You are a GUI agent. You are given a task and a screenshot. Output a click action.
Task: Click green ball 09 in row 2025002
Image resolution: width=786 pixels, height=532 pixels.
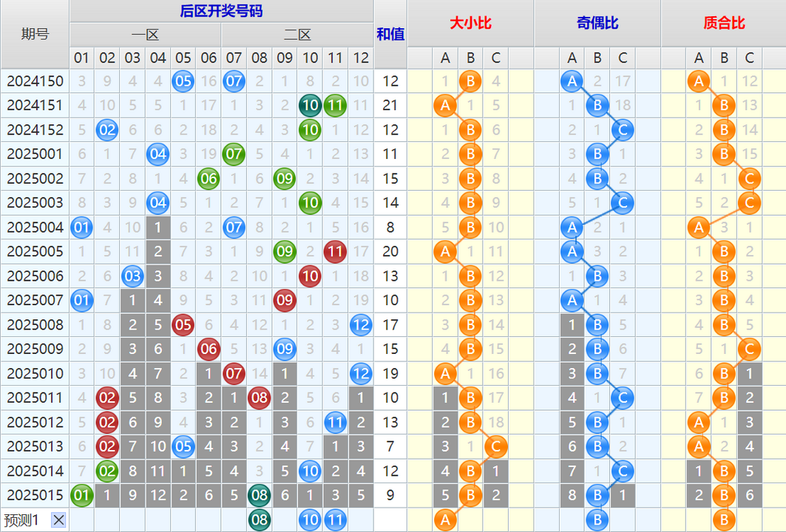(x=285, y=178)
